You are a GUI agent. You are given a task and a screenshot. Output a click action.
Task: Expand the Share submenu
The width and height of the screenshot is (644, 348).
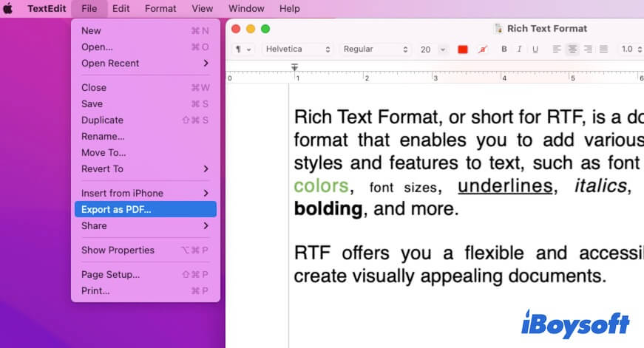pos(146,225)
